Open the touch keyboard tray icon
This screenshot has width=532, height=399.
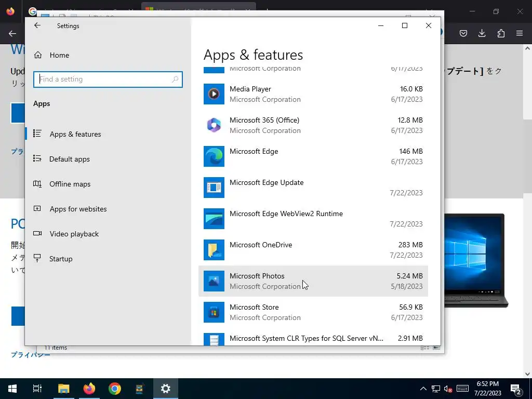(x=463, y=389)
